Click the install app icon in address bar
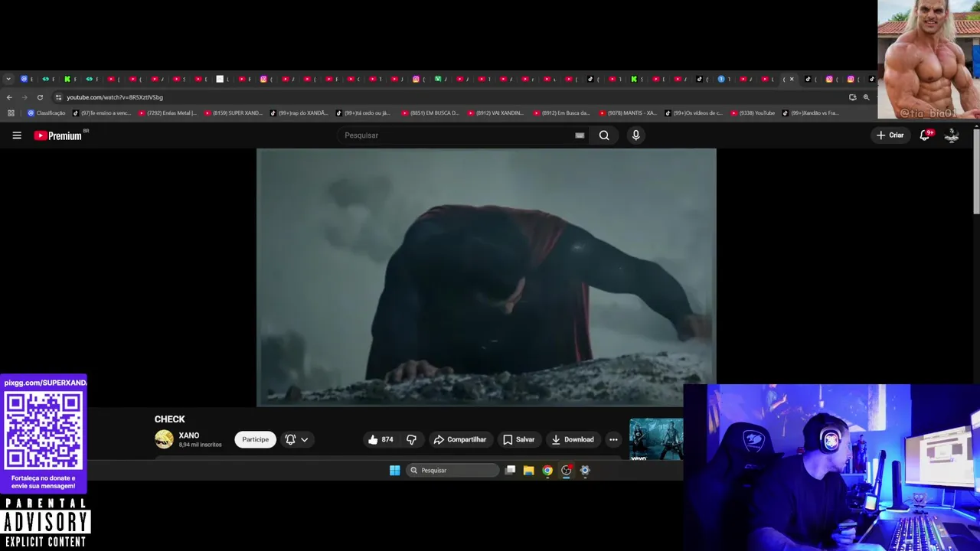The width and height of the screenshot is (980, 551). (x=852, y=97)
